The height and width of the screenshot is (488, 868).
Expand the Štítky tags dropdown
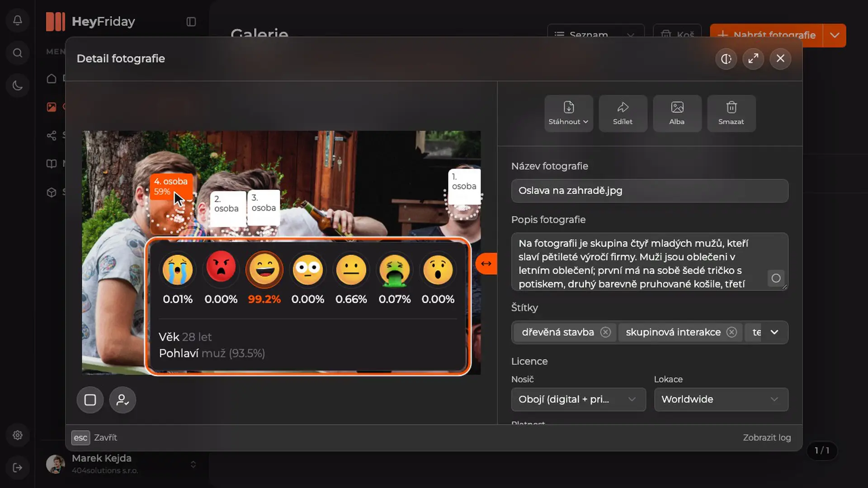[774, 332]
